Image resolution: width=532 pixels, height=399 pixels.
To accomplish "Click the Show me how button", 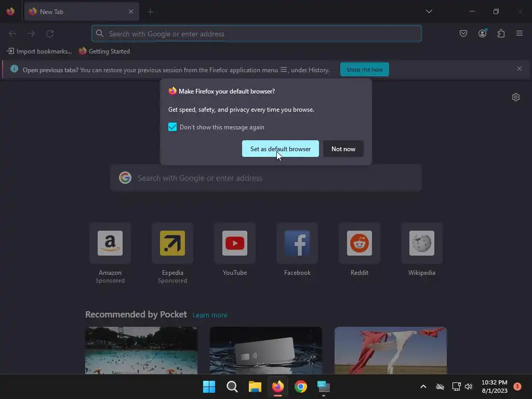I will point(364,70).
